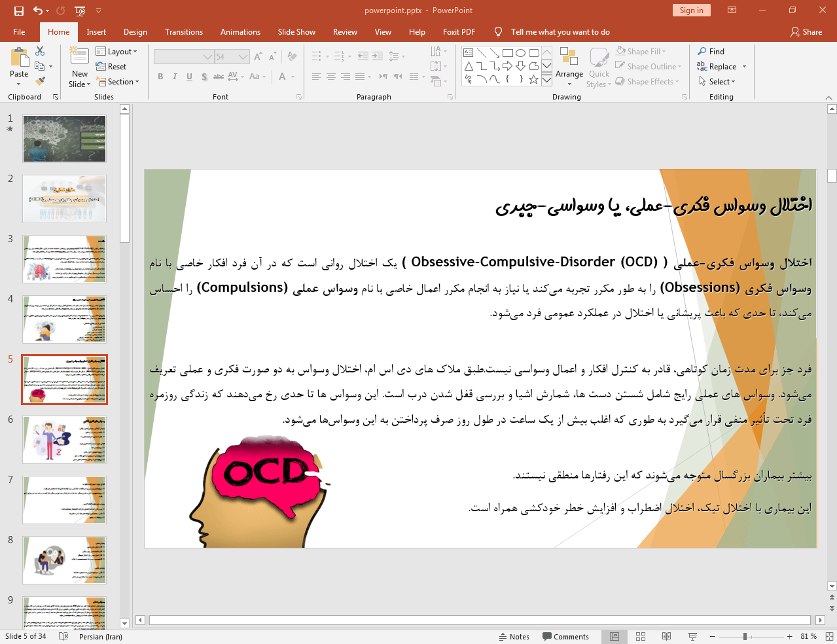Paste clipboard contents
Viewport: 837px width, 644px height.
coord(19,66)
